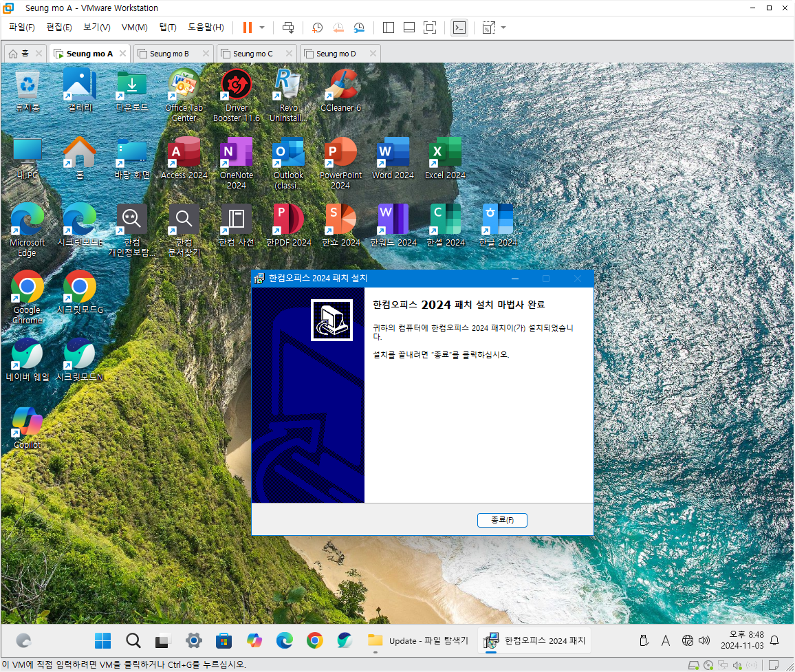
Task: Click the 종료(F) button in installer
Action: [502, 520]
